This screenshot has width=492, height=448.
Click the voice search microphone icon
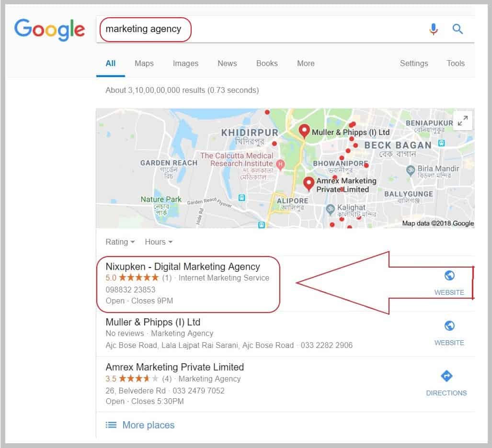coord(434,29)
